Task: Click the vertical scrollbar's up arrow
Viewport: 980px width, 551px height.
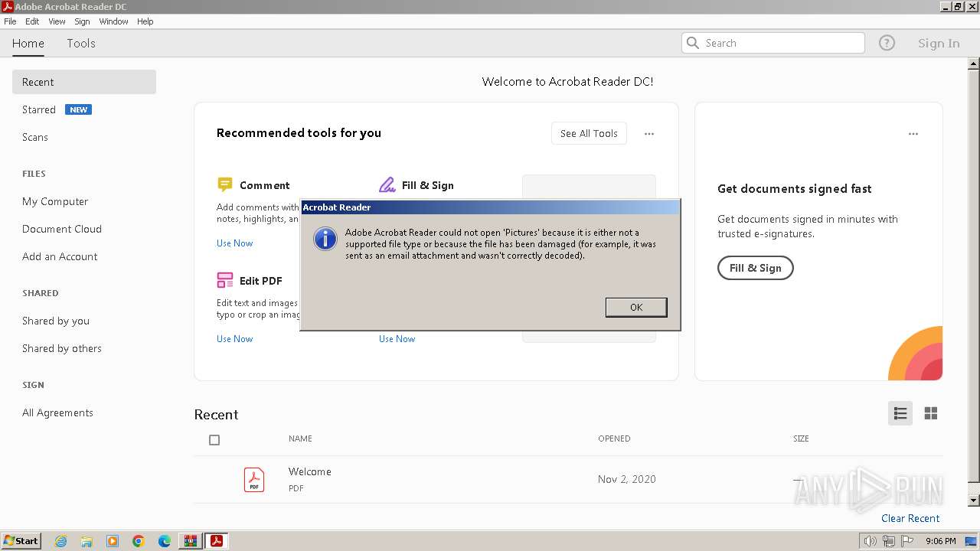Action: click(x=974, y=64)
